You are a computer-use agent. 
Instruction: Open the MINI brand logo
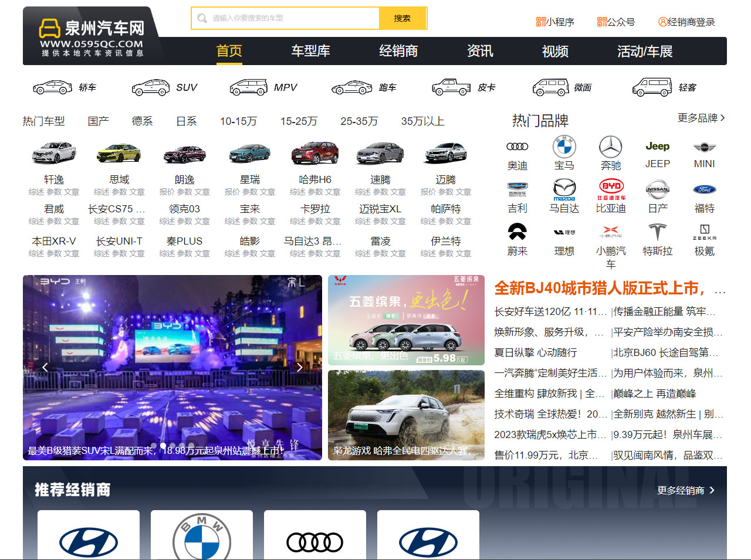(x=705, y=147)
